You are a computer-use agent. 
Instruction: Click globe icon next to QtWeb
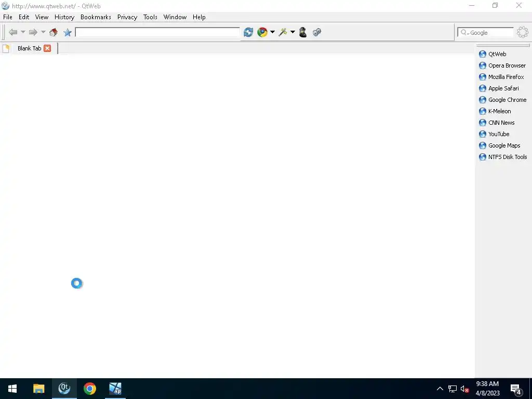pos(483,54)
